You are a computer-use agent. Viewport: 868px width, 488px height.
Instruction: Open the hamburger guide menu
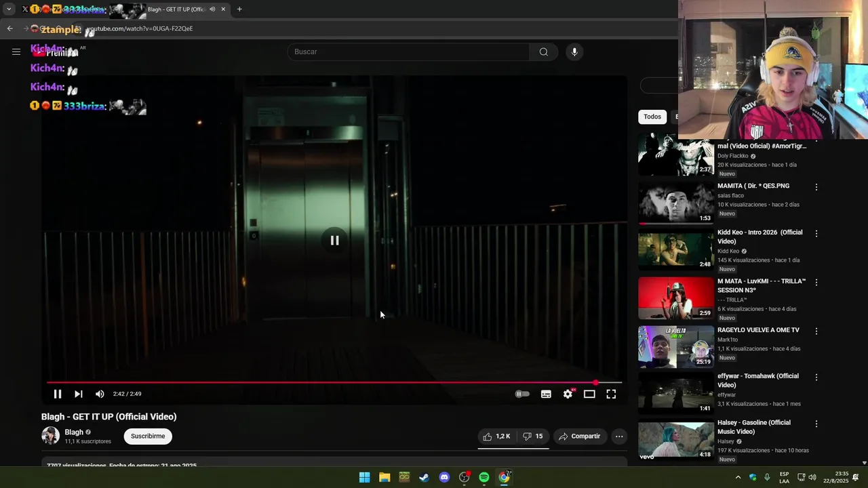coord(16,52)
